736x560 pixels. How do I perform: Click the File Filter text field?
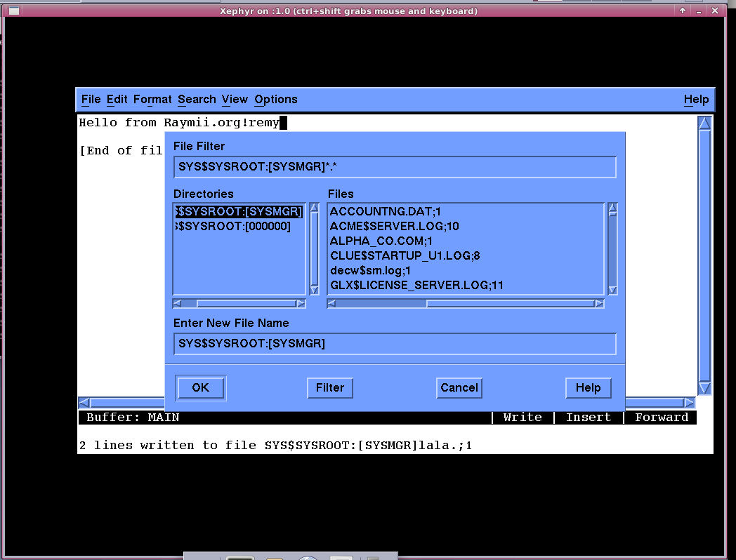click(394, 168)
